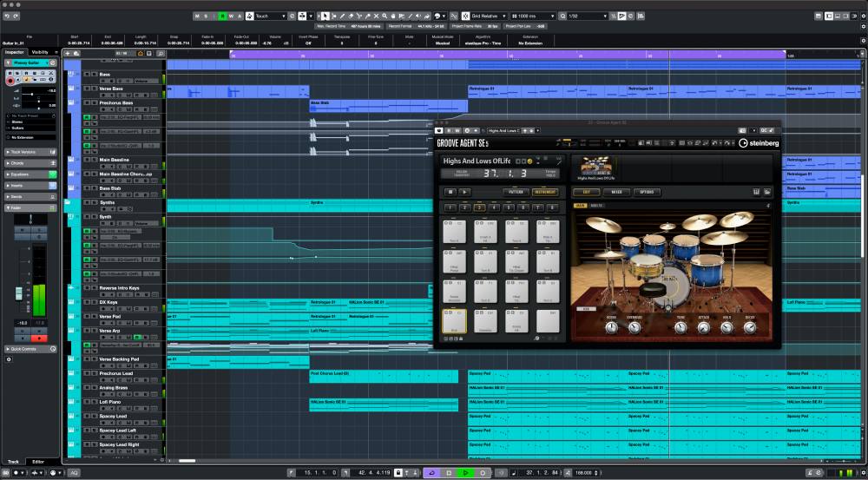The height and width of the screenshot is (480, 868).
Task: Switch to the Editor tab at bottom
Action: 39,461
